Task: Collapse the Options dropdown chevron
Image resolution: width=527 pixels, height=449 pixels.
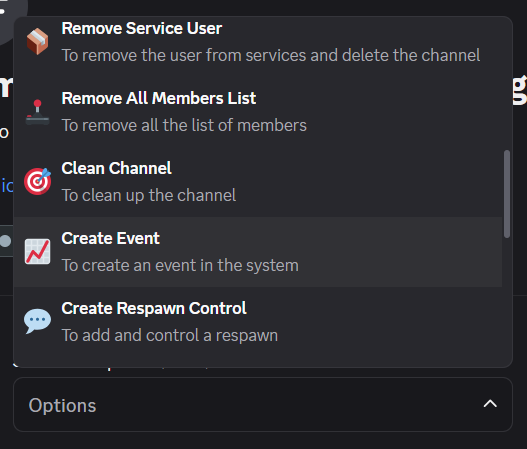Action: coord(490,404)
